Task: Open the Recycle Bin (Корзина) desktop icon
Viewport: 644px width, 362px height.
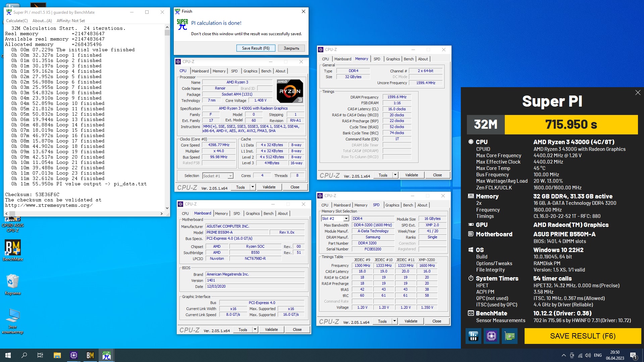Action: [13, 284]
